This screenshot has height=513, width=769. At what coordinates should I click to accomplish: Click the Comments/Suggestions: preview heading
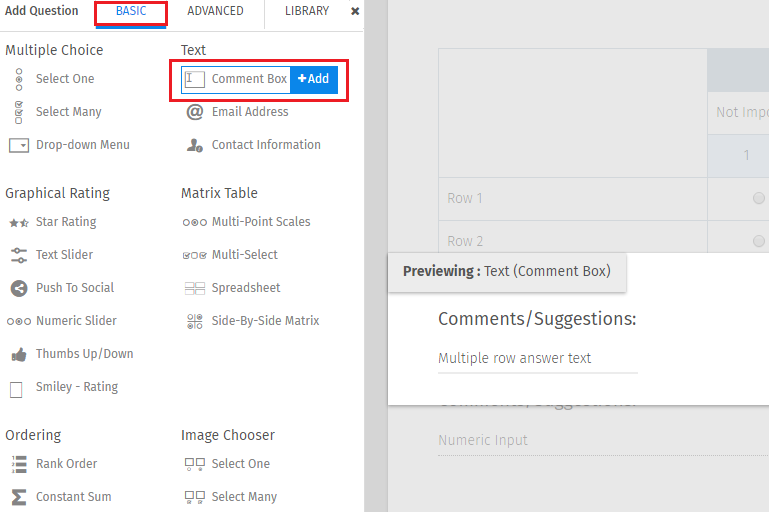tap(537, 320)
